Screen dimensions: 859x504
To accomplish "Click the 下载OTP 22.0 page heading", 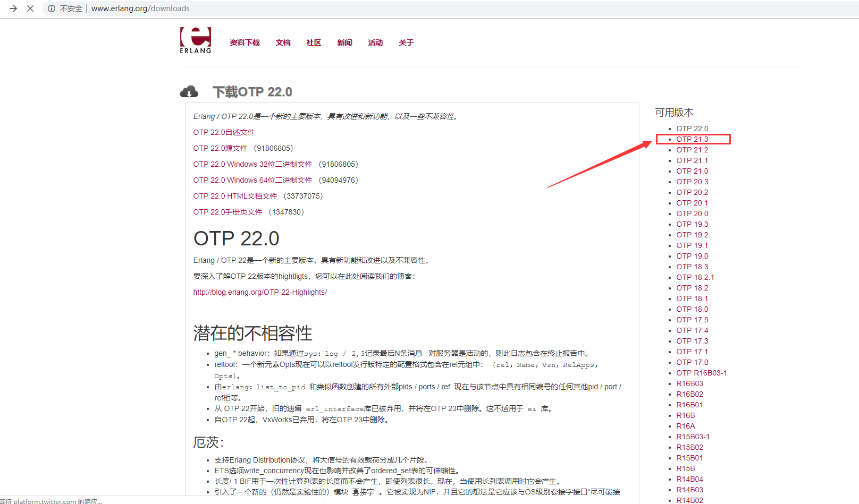I will coord(252,92).
